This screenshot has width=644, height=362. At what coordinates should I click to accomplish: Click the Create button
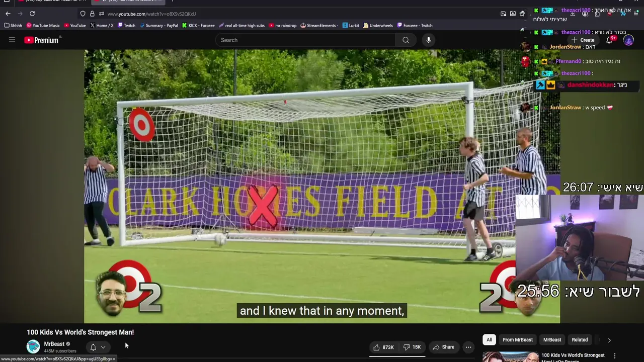tap(583, 40)
